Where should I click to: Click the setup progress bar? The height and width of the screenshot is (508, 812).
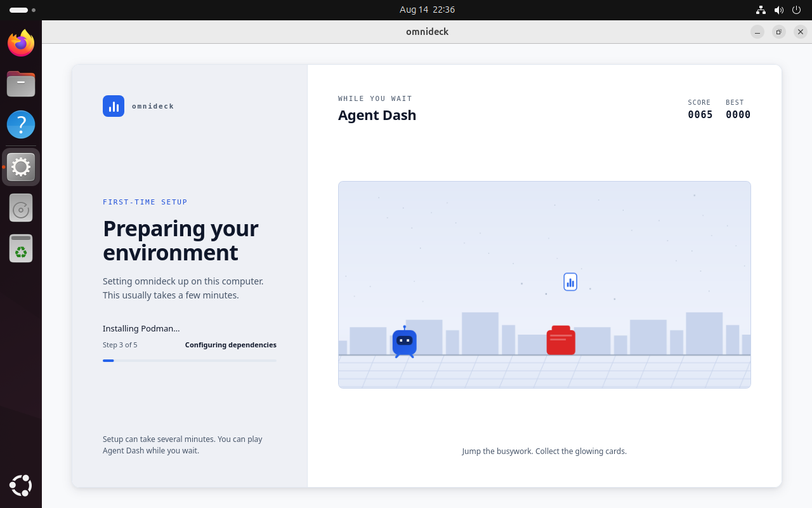tap(190, 361)
